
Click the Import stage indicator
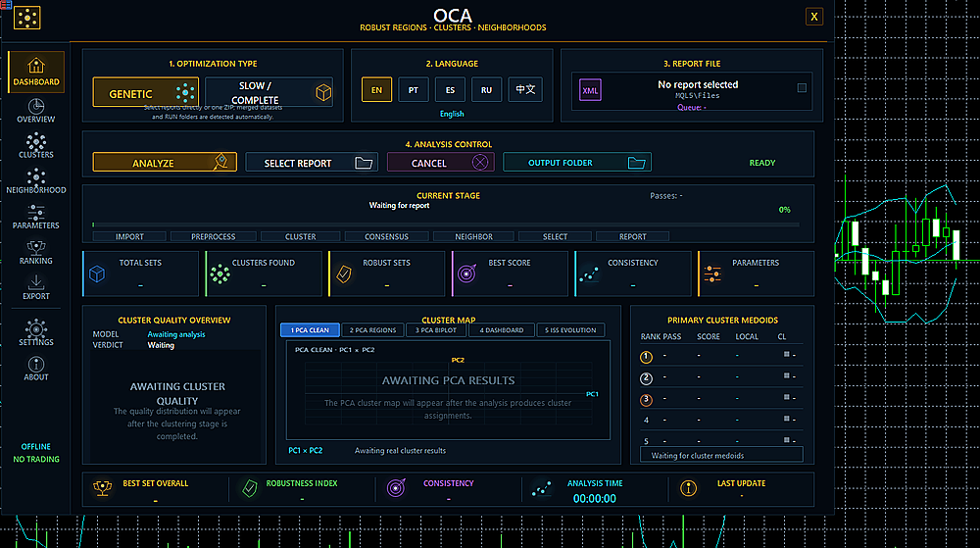click(x=129, y=237)
